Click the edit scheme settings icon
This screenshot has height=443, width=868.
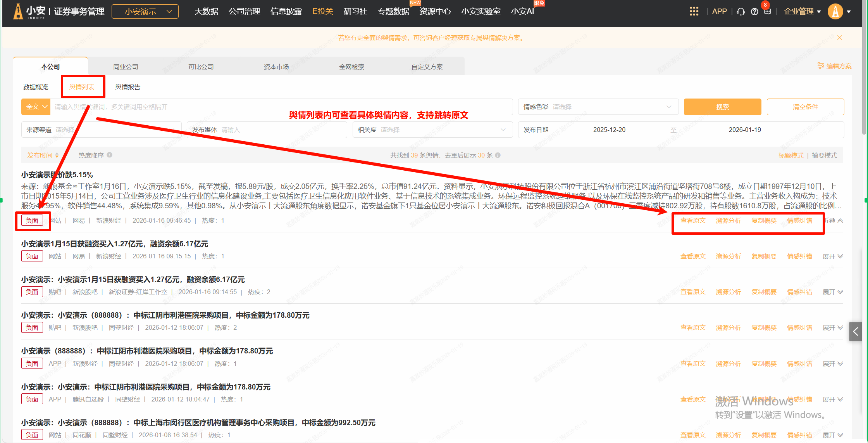click(x=820, y=66)
